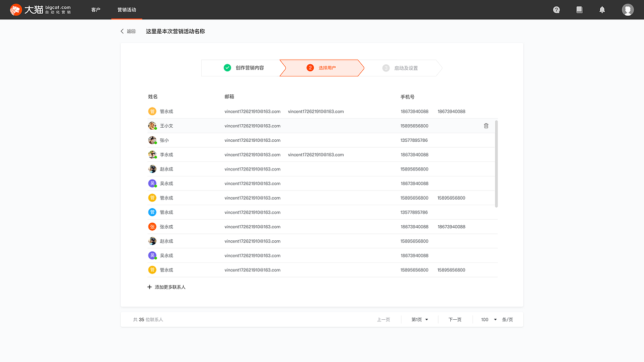Open the user profile avatar menu

627,10
